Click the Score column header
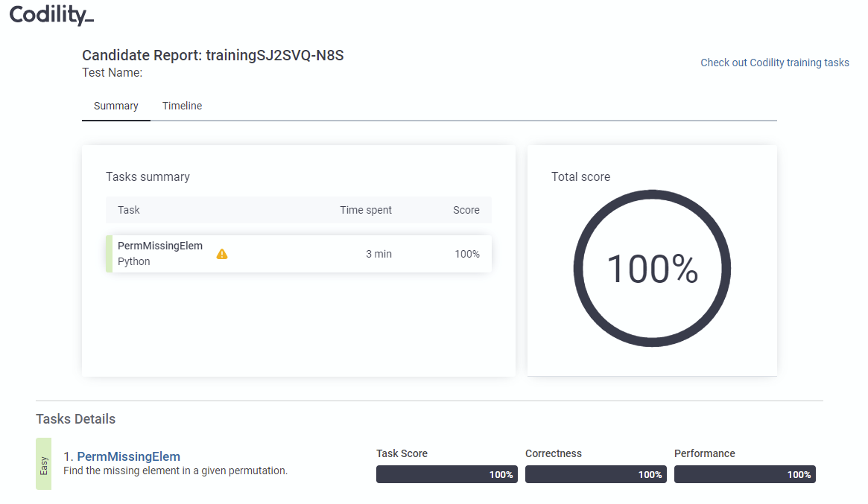 coord(466,210)
